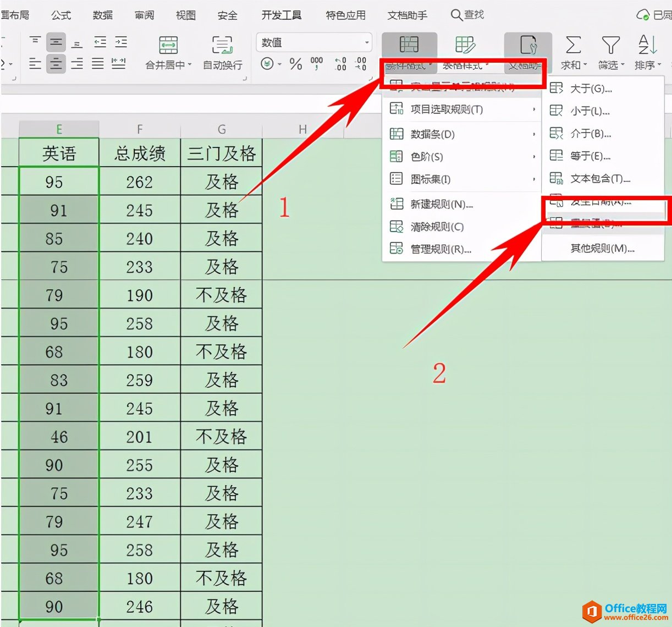Open the 数值 number format combo box
This screenshot has width=672, height=627.
[x=313, y=42]
